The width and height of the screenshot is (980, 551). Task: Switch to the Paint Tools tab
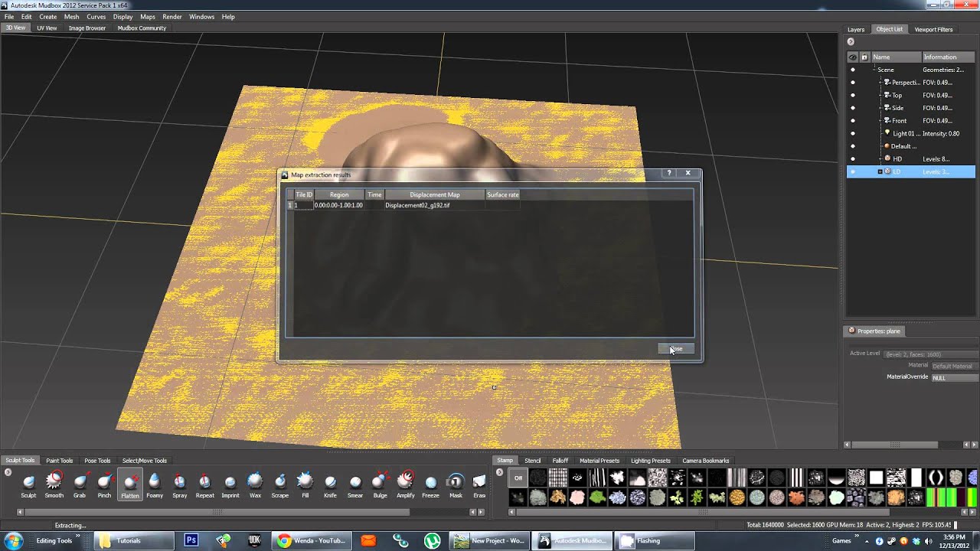[x=59, y=461]
